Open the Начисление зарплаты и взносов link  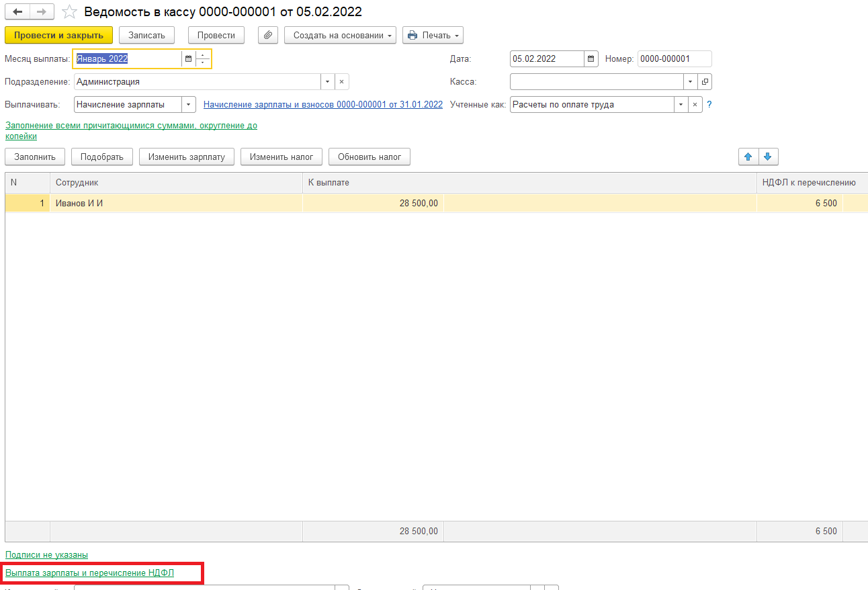[x=323, y=104]
